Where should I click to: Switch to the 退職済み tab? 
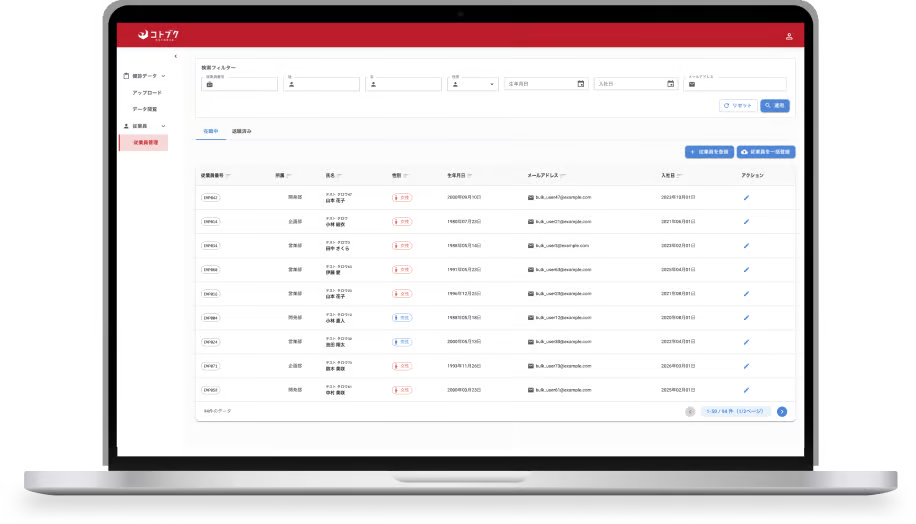click(x=242, y=131)
